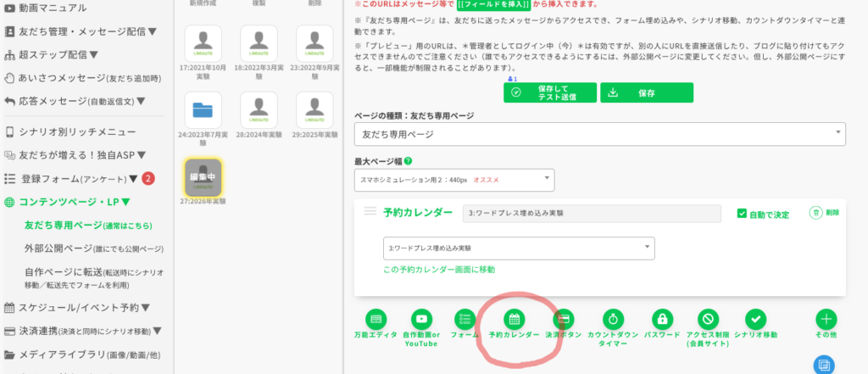Add a 予約カレンダー block
The image size is (868, 374).
514,319
